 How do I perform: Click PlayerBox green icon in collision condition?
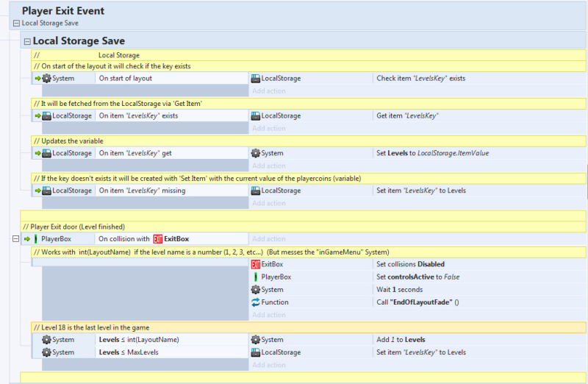click(x=36, y=239)
